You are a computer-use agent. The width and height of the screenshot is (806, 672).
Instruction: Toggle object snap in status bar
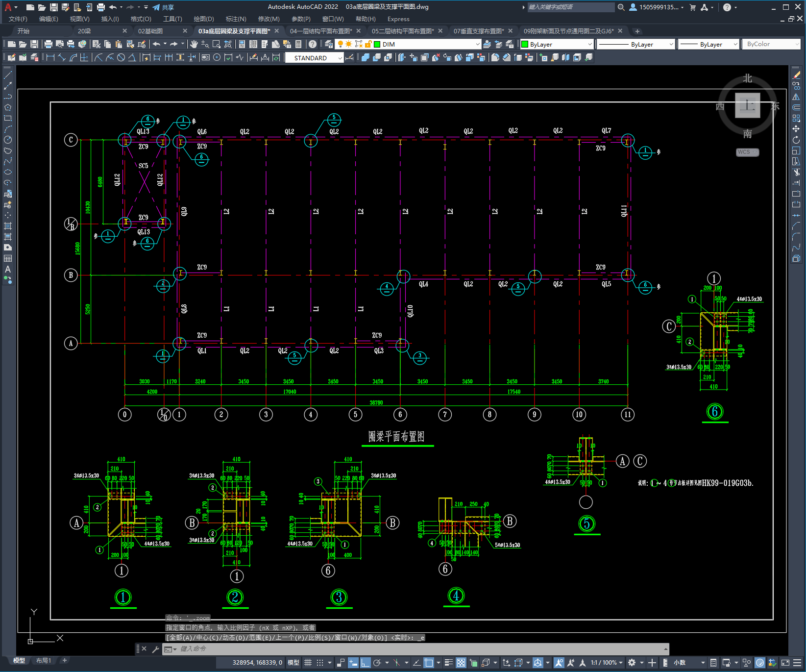point(428,663)
